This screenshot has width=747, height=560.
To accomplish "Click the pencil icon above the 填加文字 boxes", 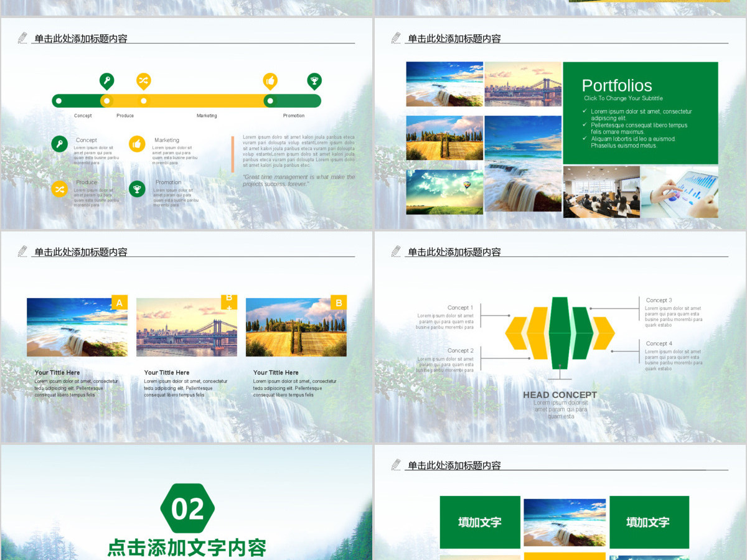I will (396, 465).
